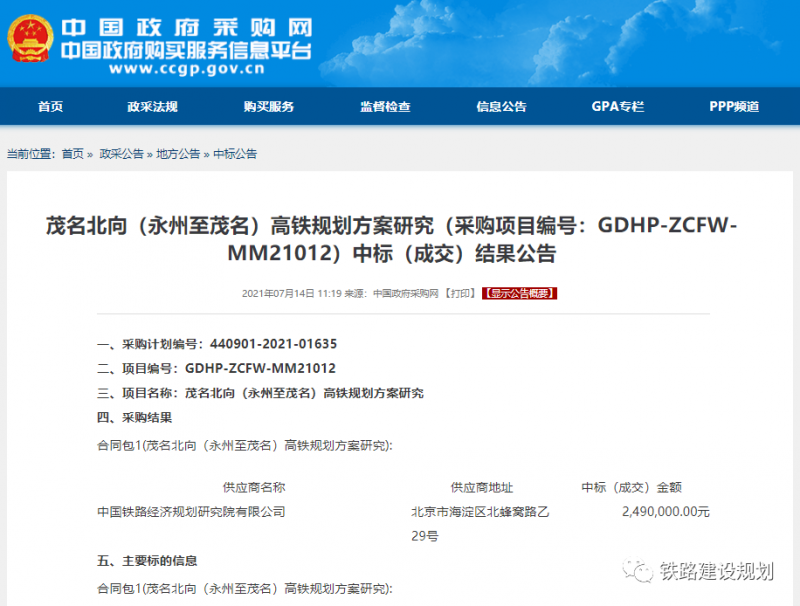The width and height of the screenshot is (800, 606).
Task: Click the 中标（成交）金额 column header
Action: (632, 487)
